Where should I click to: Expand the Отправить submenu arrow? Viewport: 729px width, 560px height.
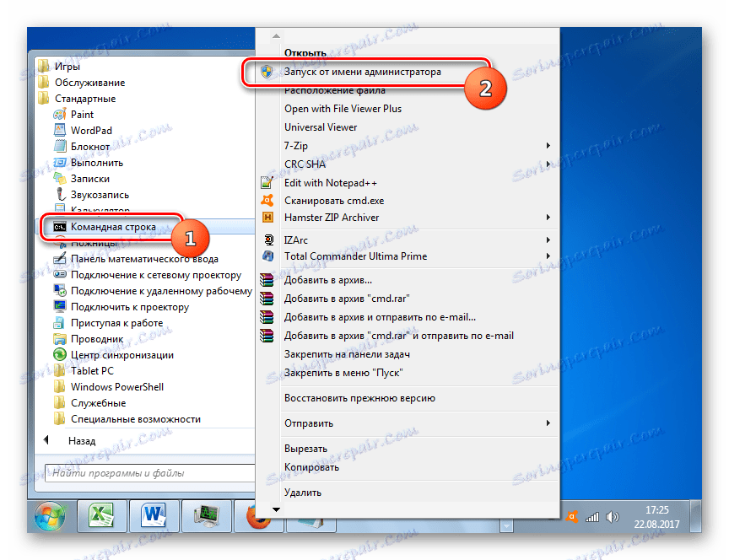(x=548, y=423)
